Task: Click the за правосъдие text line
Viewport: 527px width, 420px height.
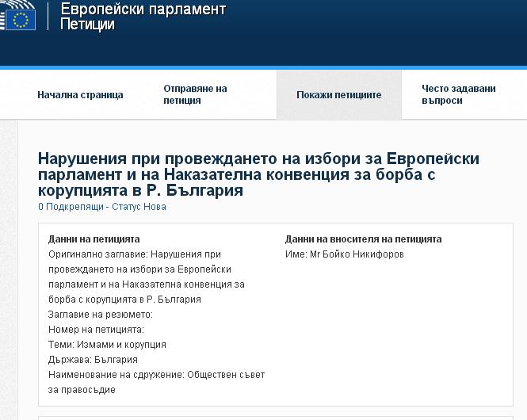Action: coord(82,390)
